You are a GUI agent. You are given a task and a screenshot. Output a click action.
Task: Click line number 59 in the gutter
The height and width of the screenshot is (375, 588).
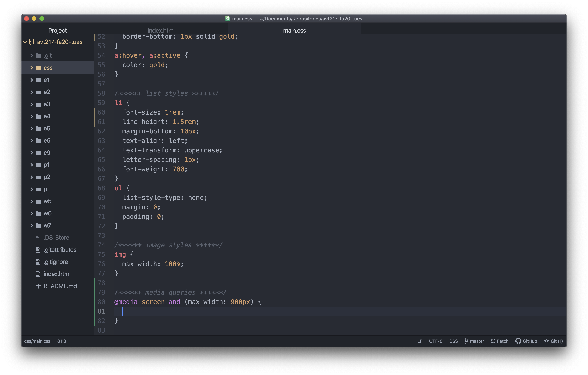pos(101,103)
